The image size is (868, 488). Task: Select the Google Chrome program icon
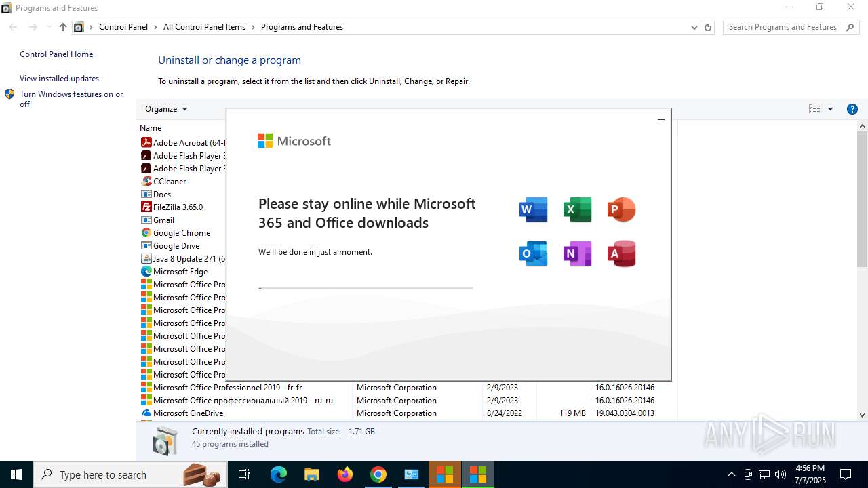click(146, 232)
